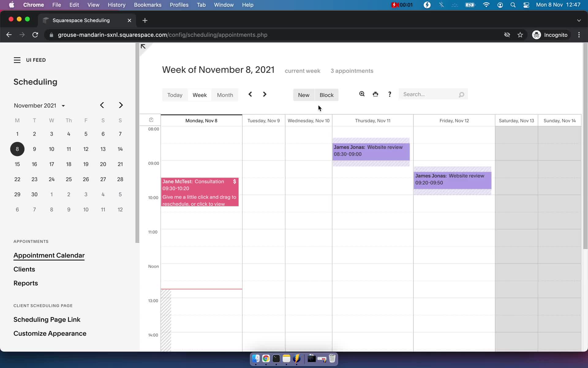Click New to create appointment

point(303,94)
